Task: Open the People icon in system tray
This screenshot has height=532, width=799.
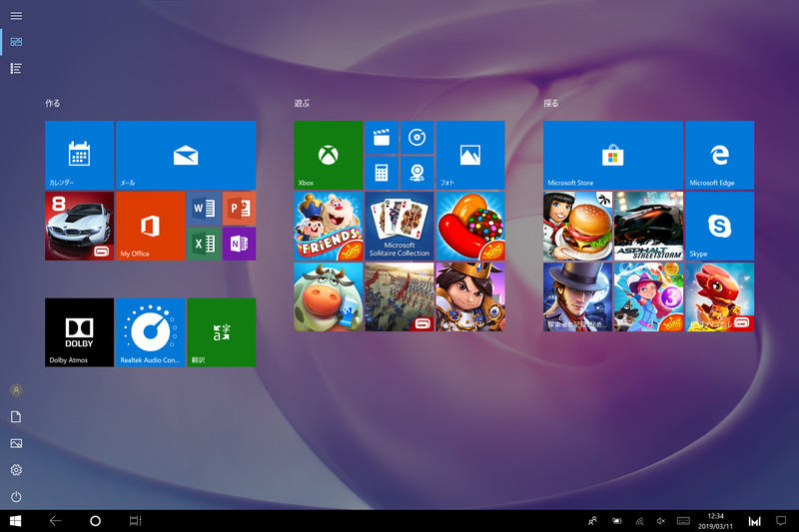Action: (592, 521)
